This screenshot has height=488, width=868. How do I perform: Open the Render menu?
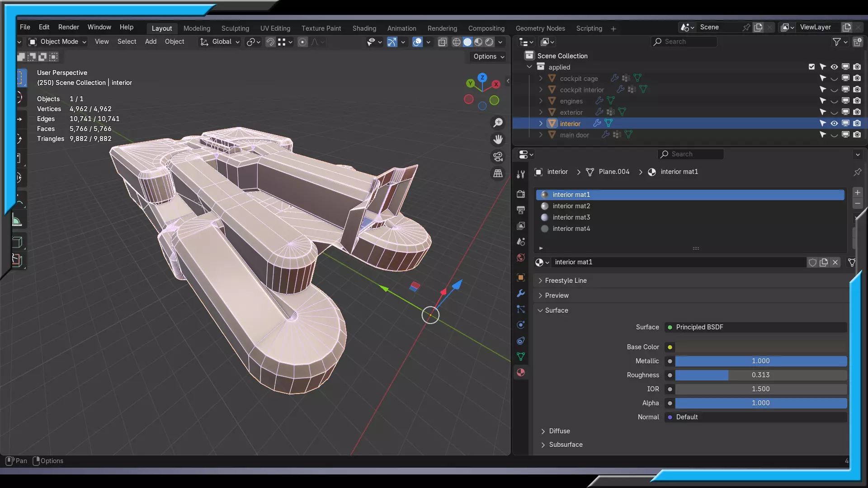(68, 27)
